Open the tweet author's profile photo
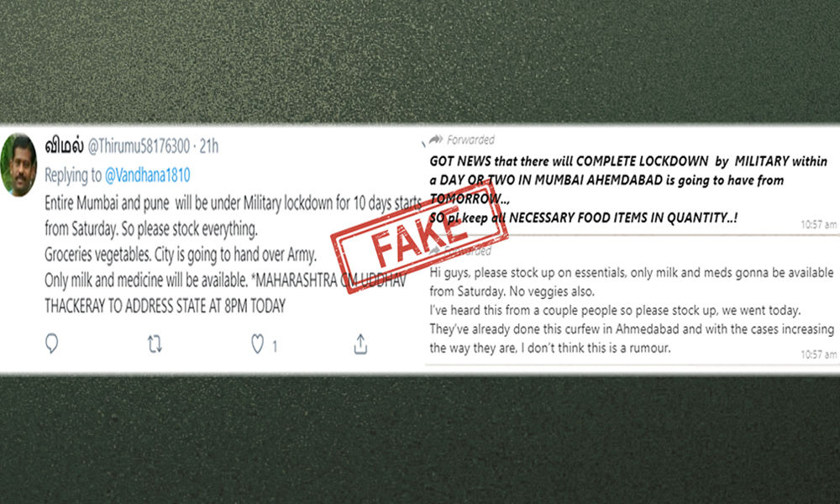Image resolution: width=840 pixels, height=504 pixels. coord(19,165)
